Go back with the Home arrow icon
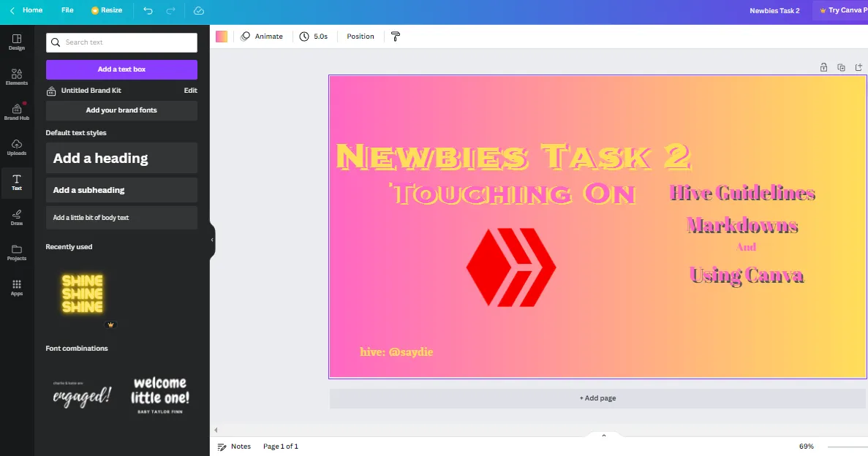The image size is (868, 456). click(x=12, y=10)
